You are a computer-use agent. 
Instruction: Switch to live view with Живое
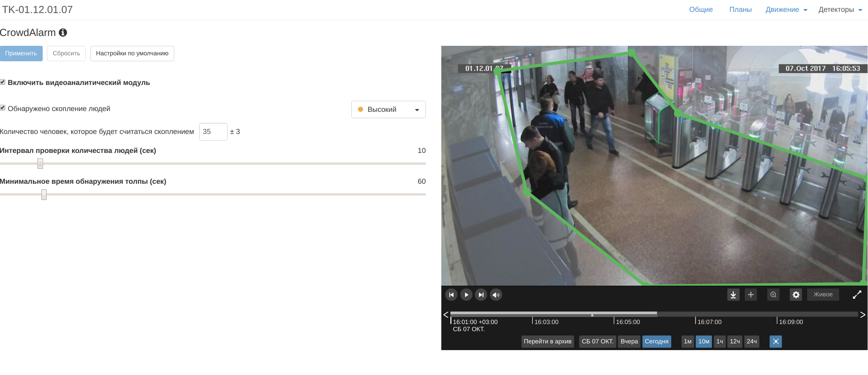(823, 295)
